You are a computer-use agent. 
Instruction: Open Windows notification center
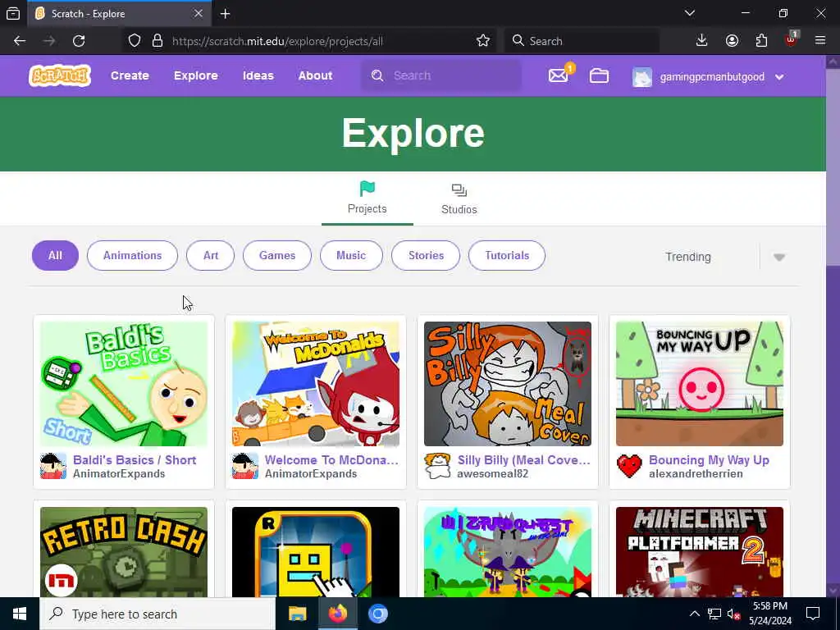(813, 614)
